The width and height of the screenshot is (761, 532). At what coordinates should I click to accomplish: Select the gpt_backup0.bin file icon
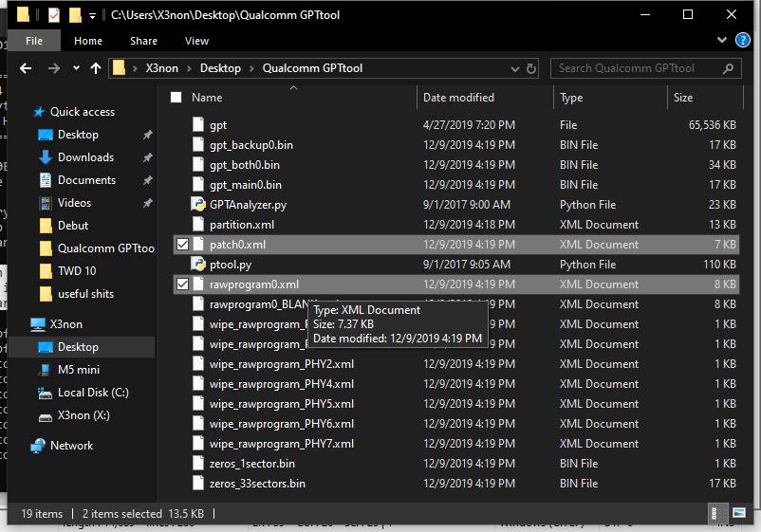click(198, 144)
